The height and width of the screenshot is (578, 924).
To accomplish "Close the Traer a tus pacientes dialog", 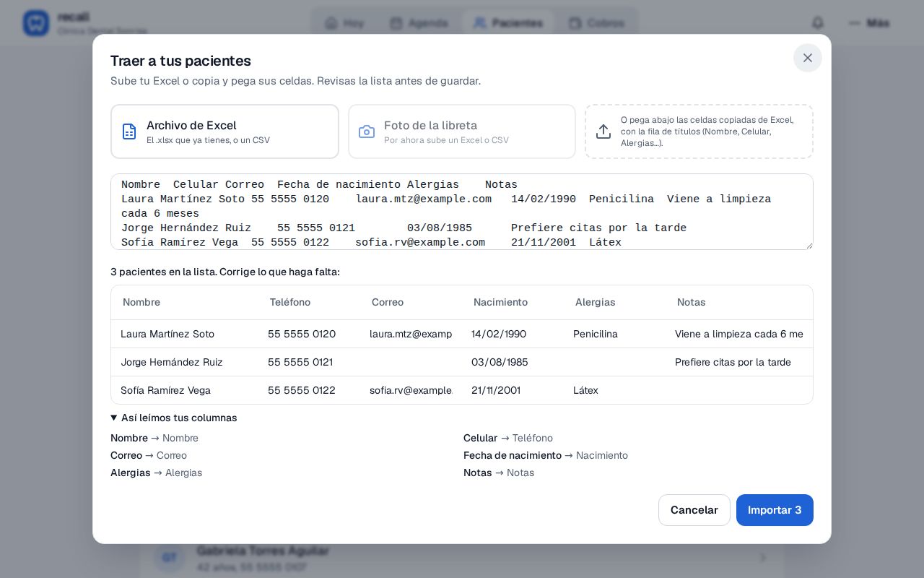I will pos(808,58).
